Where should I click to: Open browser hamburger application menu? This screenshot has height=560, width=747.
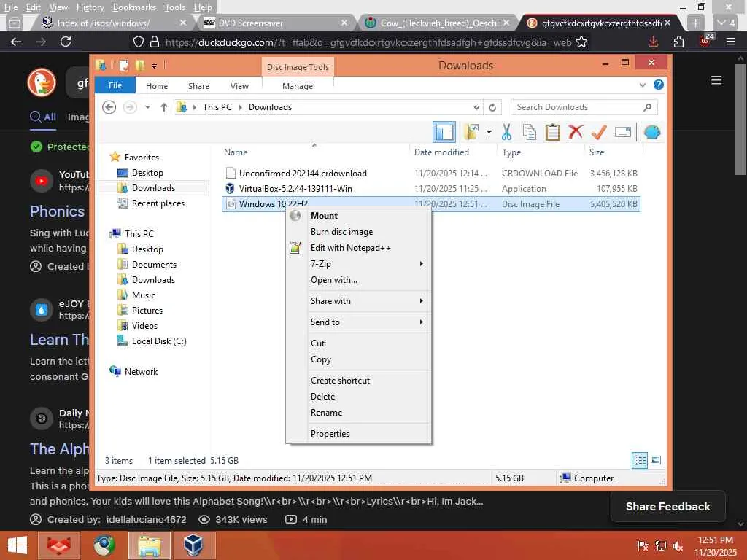click(x=731, y=42)
